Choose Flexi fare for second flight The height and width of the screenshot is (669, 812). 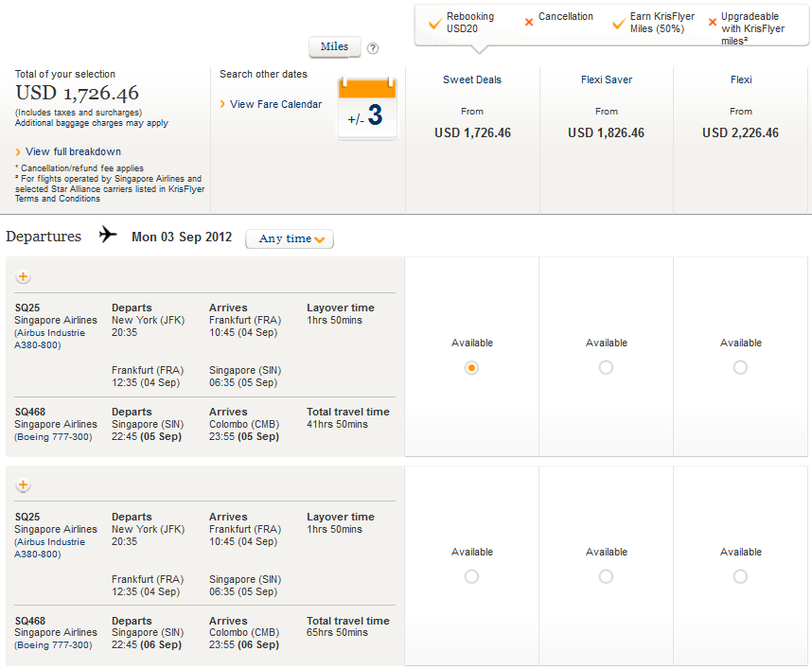[x=740, y=576]
